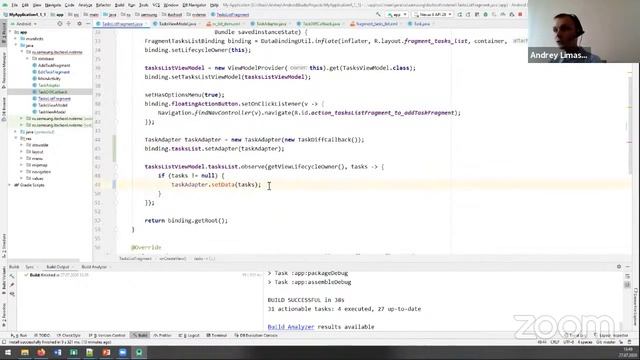The image size is (640, 360).
Task: Open the Run tool window button
Action: [19, 336]
